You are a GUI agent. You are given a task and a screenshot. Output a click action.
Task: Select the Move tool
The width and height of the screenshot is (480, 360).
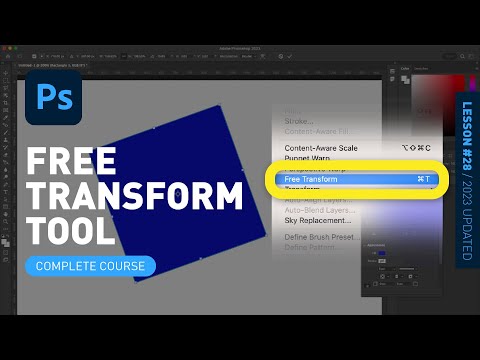(6, 73)
